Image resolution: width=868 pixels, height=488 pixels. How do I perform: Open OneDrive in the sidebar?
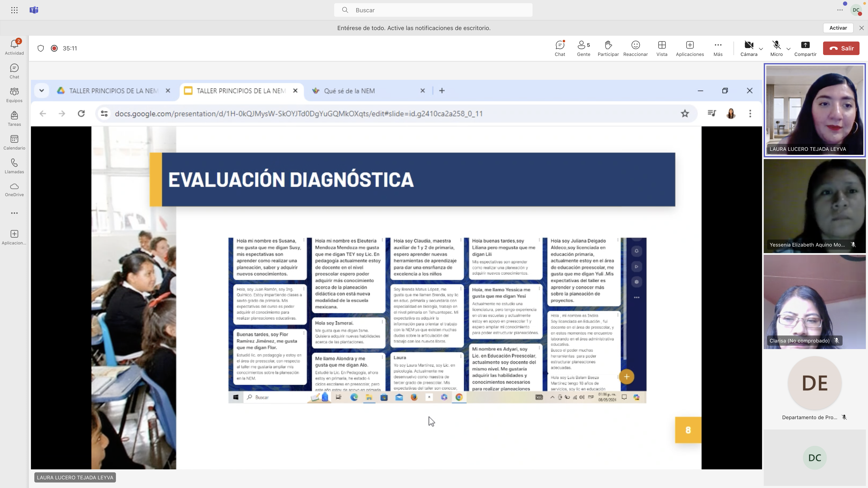[x=14, y=190]
